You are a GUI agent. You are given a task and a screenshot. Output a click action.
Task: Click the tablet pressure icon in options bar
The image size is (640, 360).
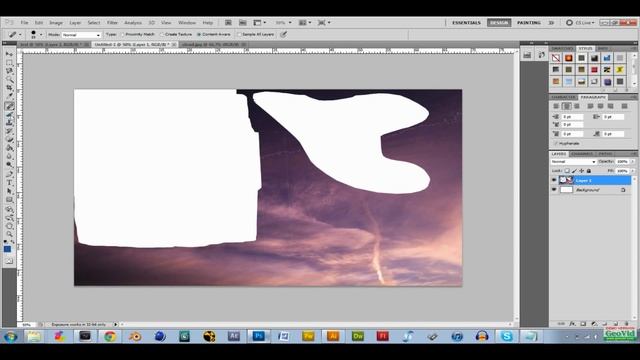tap(283, 35)
